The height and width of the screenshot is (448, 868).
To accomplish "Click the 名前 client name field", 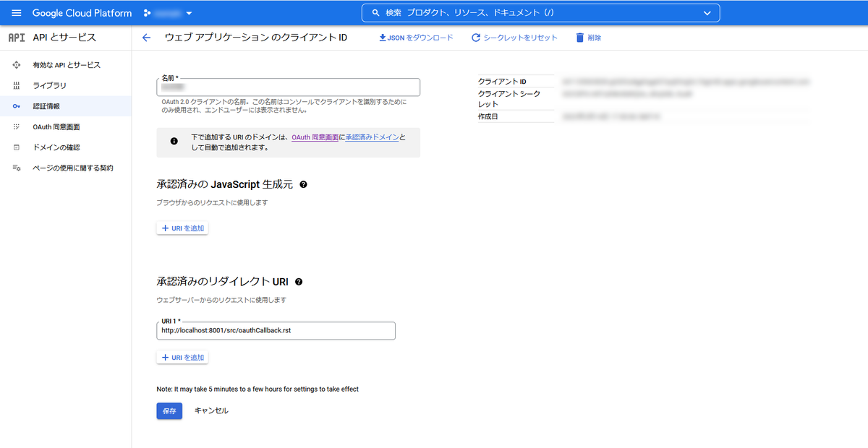I will click(288, 87).
